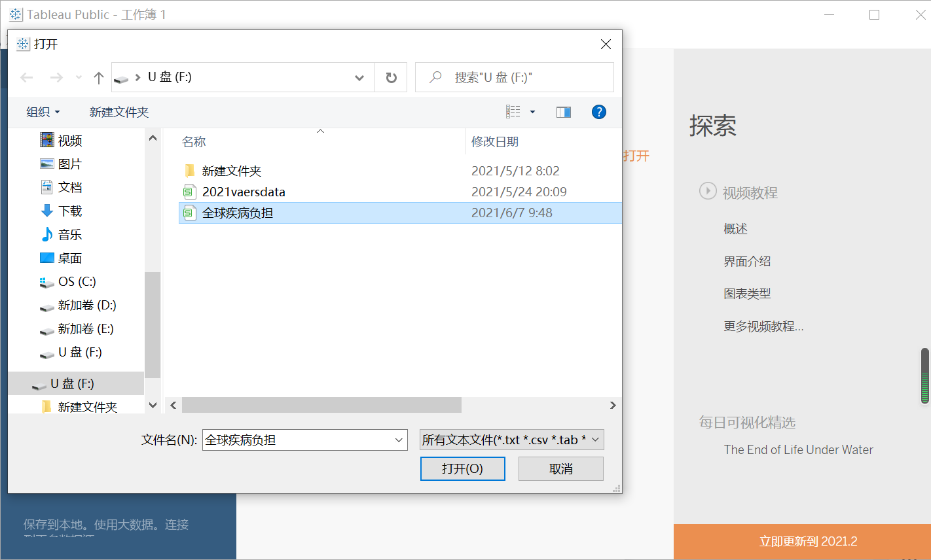The image size is (931, 560).
Task: Open help with the blue question mark
Action: point(598,112)
